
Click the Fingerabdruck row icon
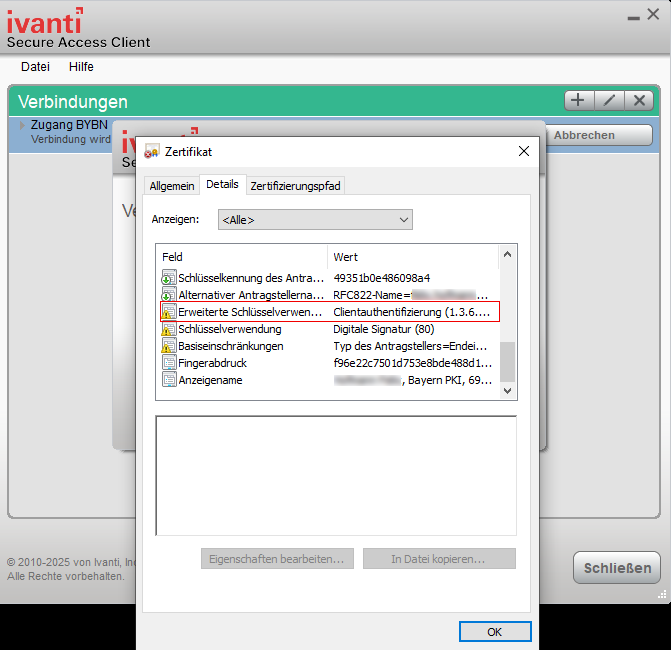pyautogui.click(x=169, y=363)
